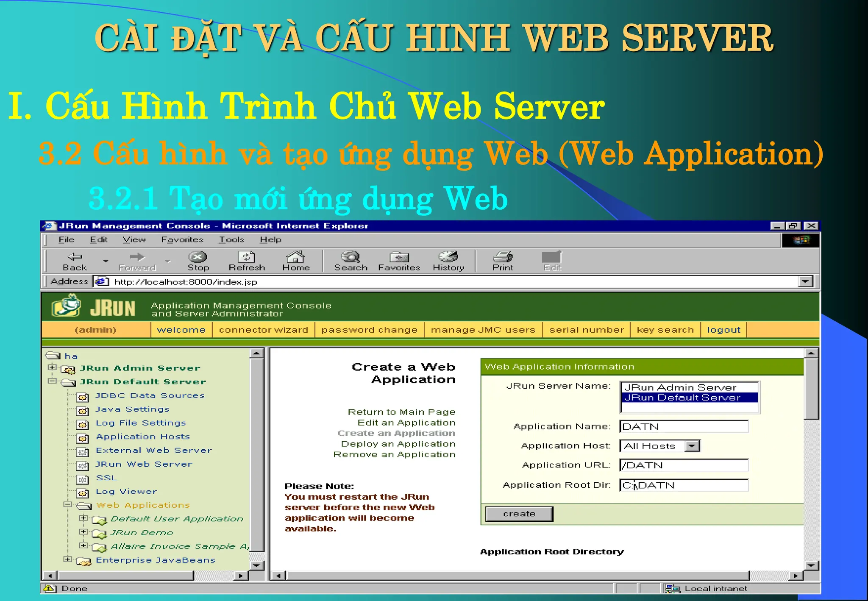This screenshot has height=601, width=868.
Task: Click the History toolbar icon
Action: click(448, 256)
